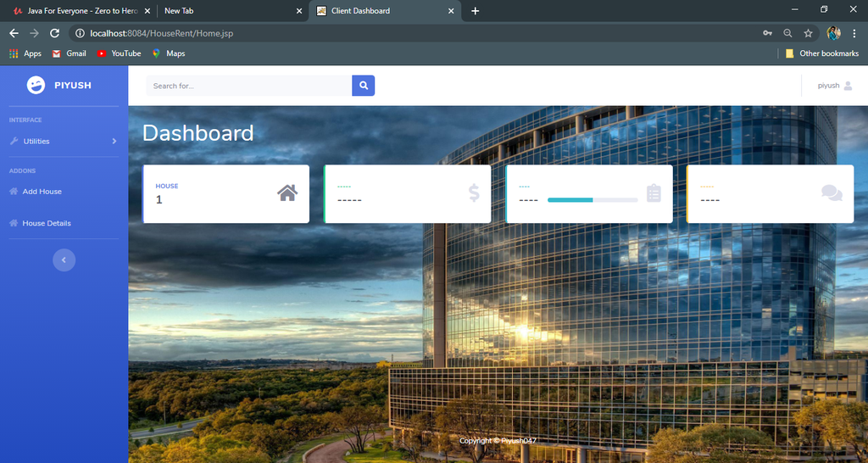
Task: Click the Utilities sidebar menu item
Action: [x=64, y=142]
